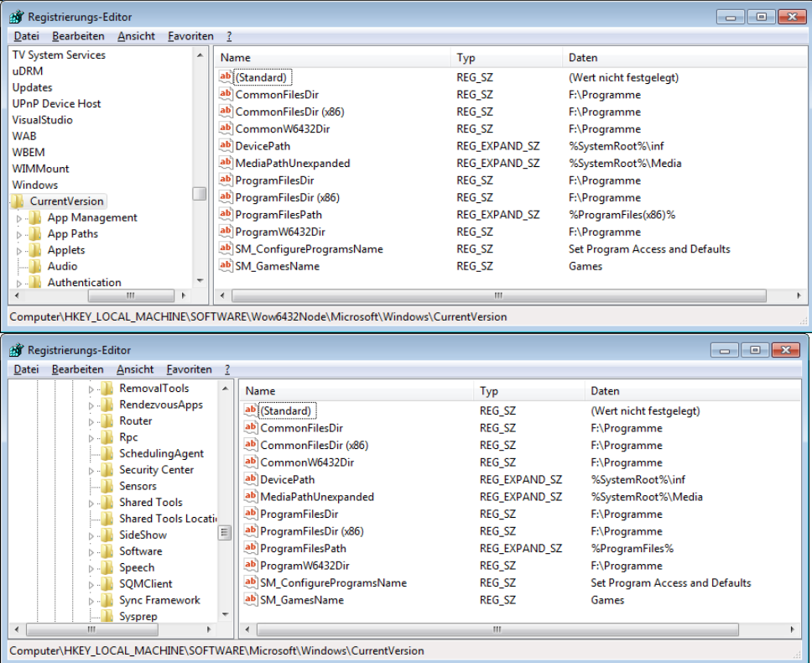812x663 pixels.
Task: Sort by Typ column header in top window
Action: pos(507,58)
